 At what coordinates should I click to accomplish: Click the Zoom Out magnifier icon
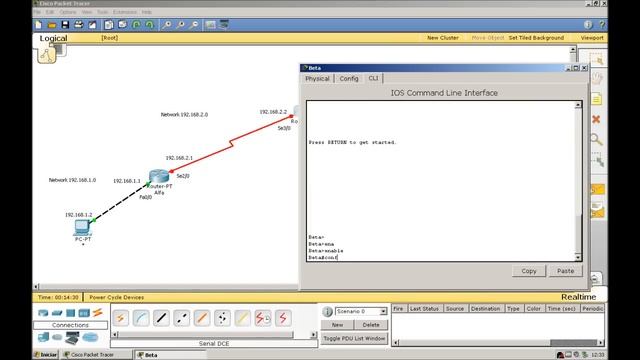tap(194, 25)
